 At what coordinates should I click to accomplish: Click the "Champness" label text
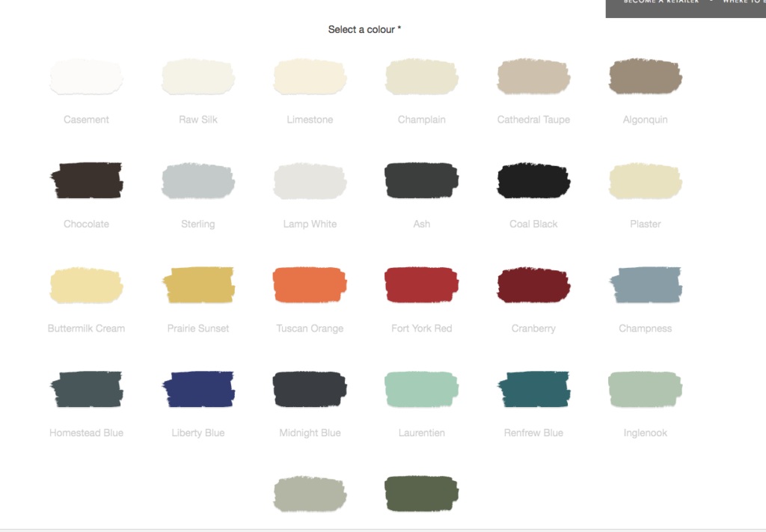(646, 328)
